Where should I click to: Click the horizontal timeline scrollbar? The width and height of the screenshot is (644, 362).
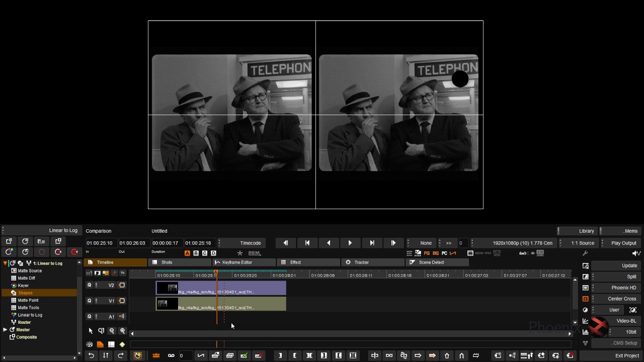351,334
